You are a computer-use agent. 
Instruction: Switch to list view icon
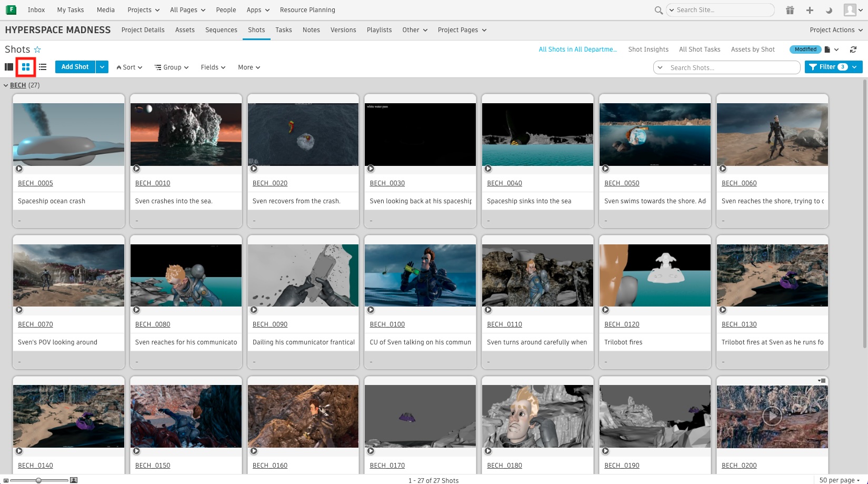[43, 67]
